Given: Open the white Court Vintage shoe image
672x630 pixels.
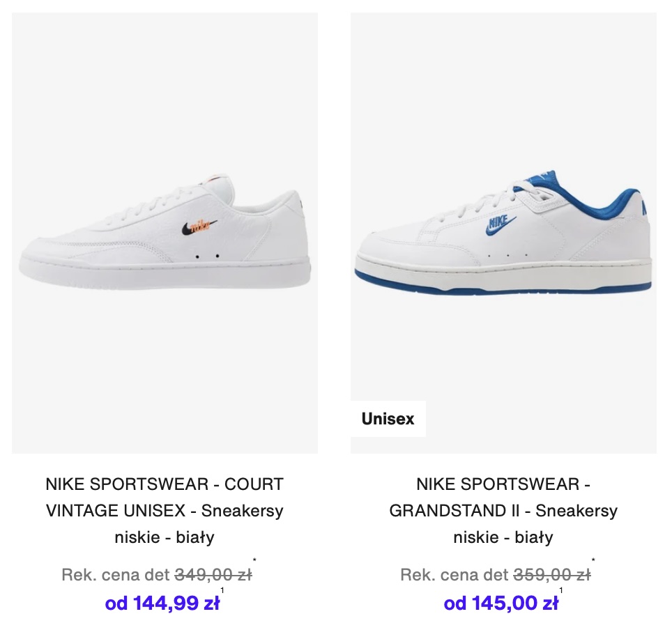Looking at the screenshot, I should 165,233.
